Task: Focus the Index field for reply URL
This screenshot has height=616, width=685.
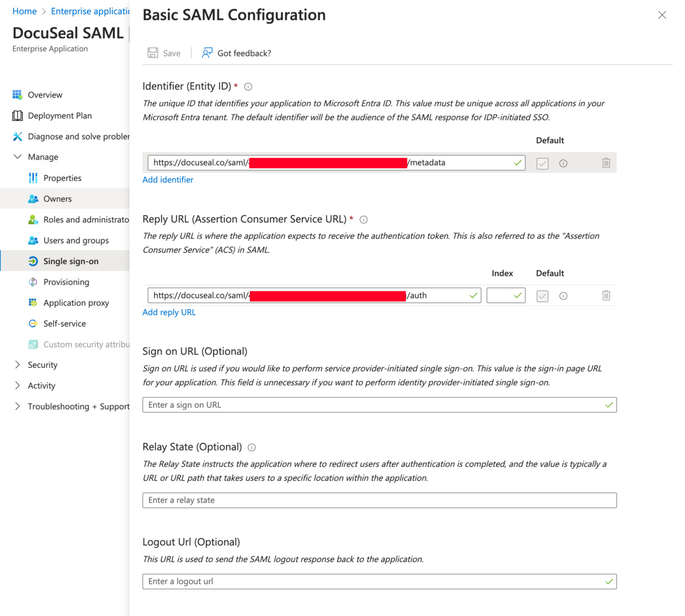Action: click(x=506, y=295)
